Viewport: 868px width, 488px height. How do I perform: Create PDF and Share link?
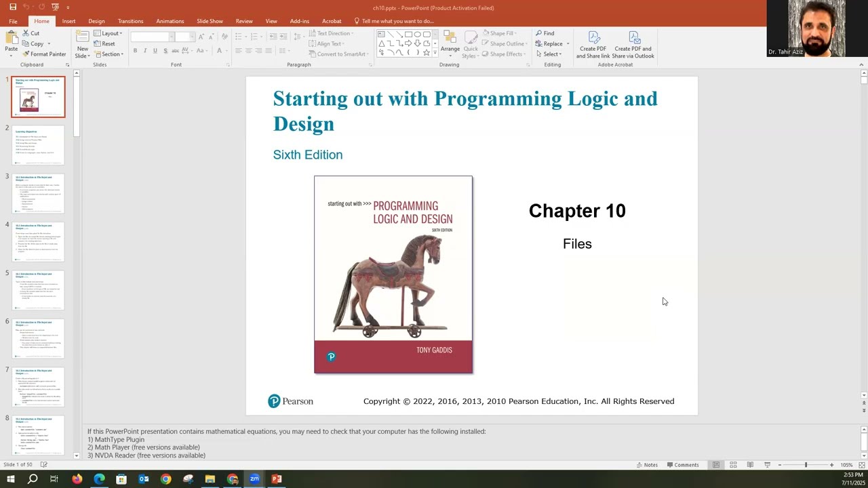(x=593, y=45)
